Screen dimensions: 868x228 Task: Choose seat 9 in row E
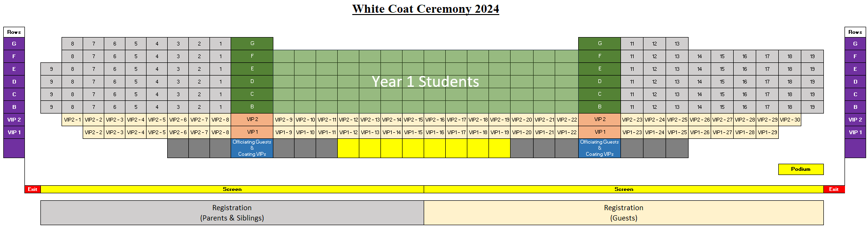click(51, 69)
